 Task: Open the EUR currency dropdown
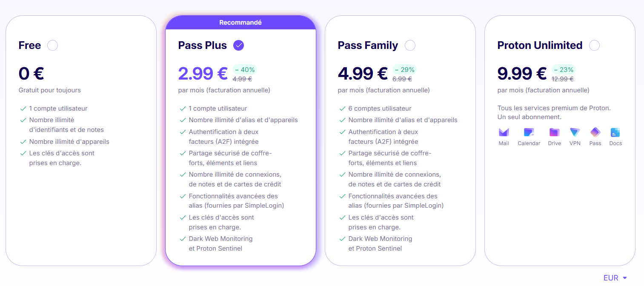click(x=615, y=278)
